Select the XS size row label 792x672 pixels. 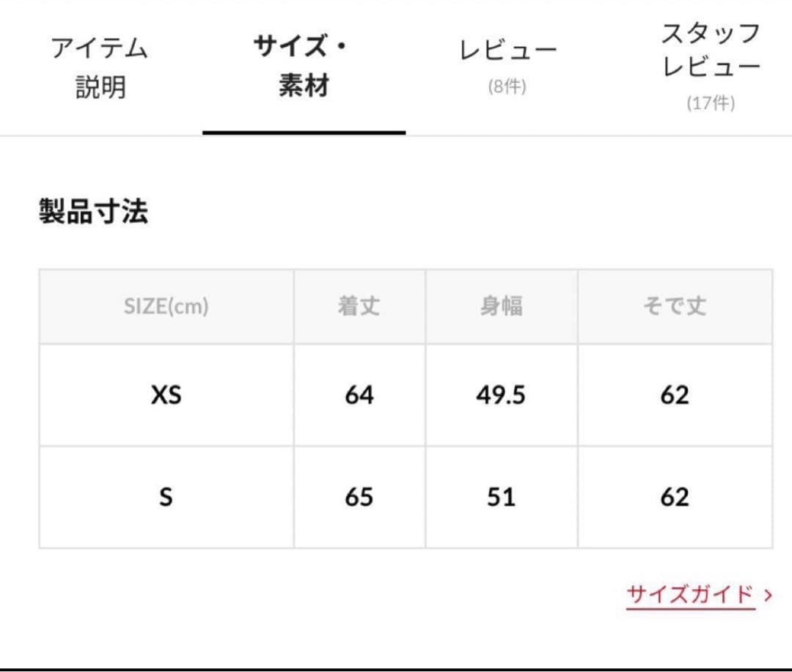[x=166, y=396]
